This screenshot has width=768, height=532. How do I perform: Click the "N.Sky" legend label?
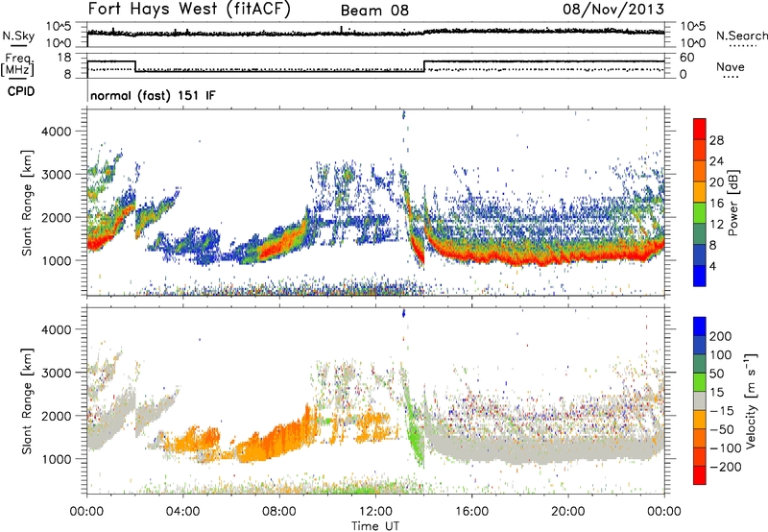tap(18, 36)
